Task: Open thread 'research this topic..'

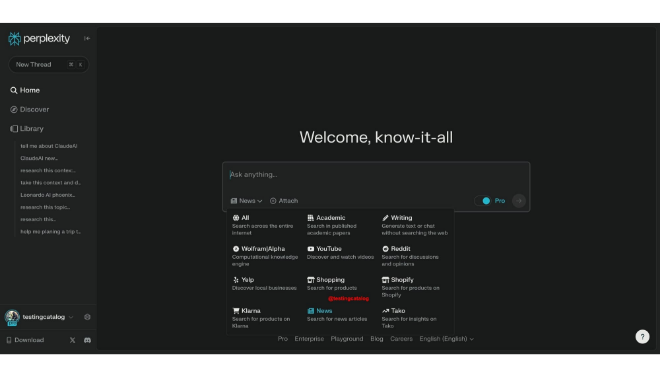Action: point(45,207)
